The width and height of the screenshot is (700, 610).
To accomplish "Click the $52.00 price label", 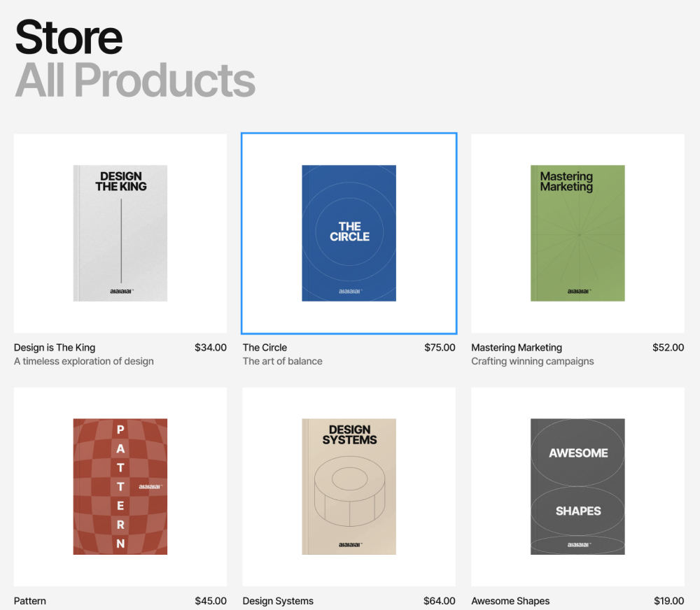I will 668,347.
